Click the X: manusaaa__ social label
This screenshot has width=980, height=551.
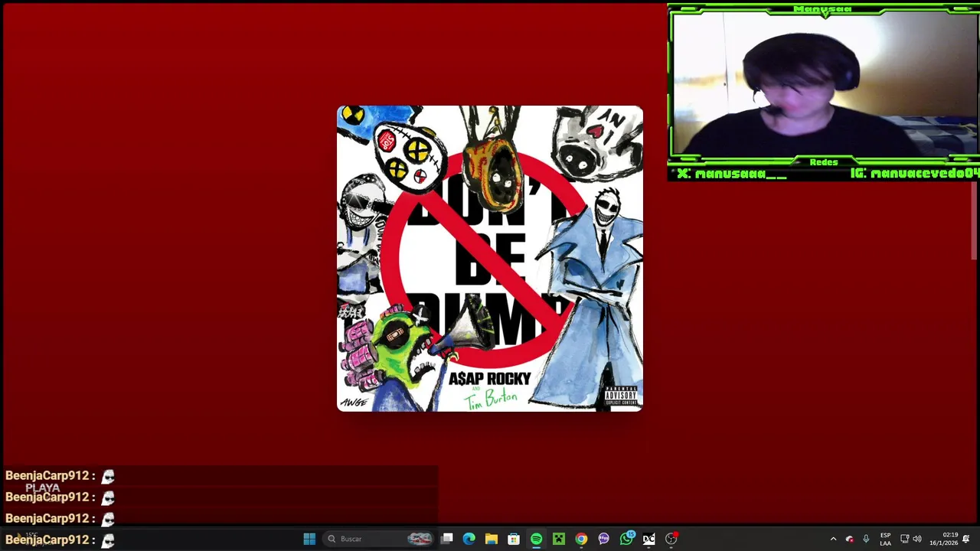click(x=732, y=174)
